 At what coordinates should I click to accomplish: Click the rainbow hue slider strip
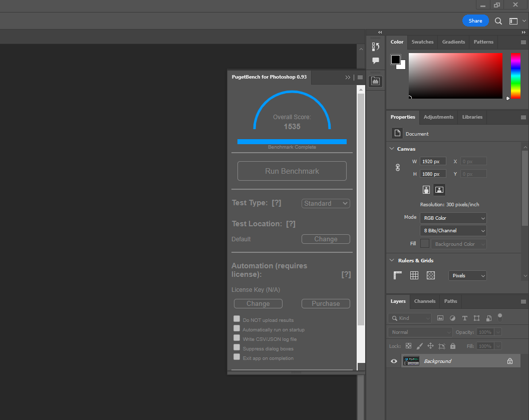515,75
